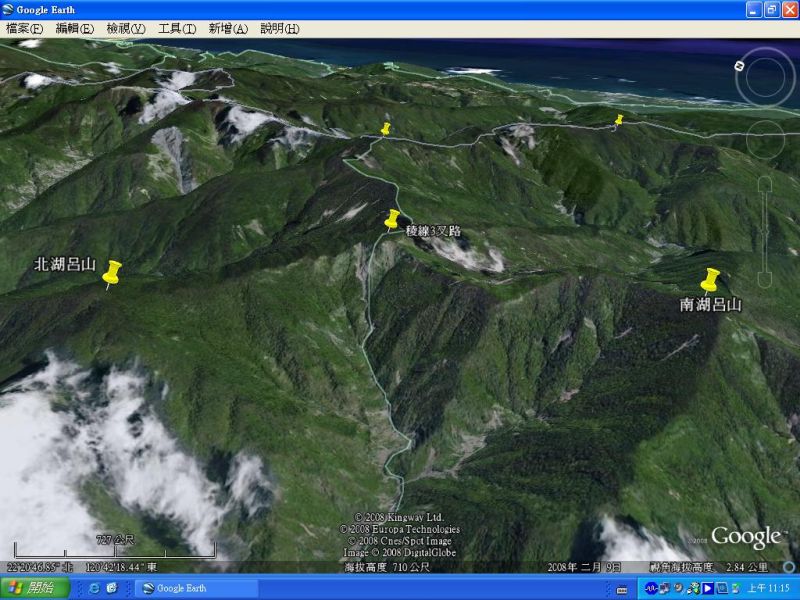
Task: Click the 2008年 二月 9日 imagery date
Action: 584,567
